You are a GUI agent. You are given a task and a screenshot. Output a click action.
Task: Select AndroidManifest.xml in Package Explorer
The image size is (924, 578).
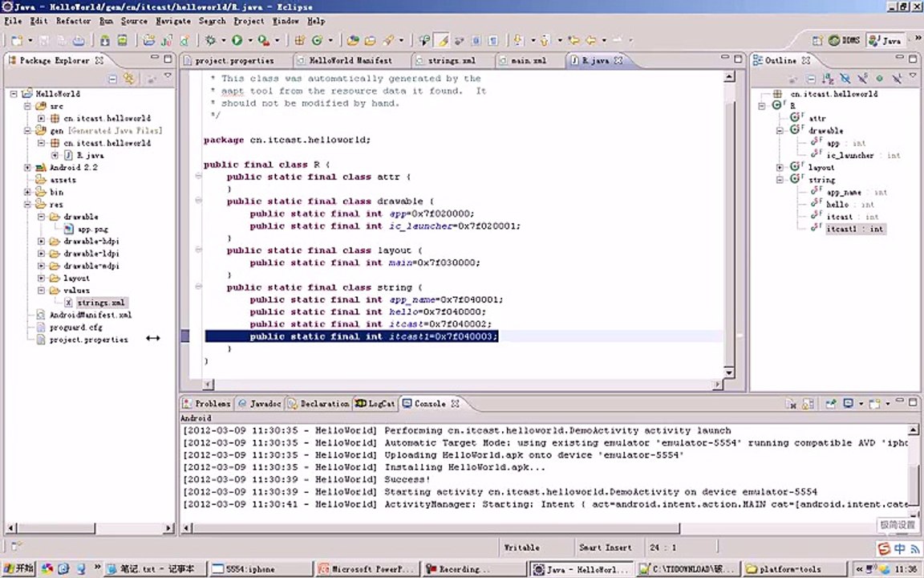(x=90, y=315)
